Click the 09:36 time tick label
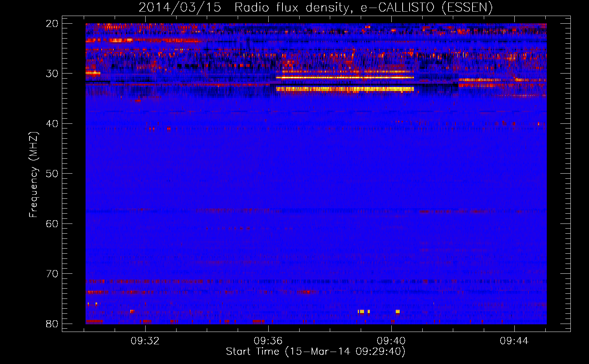 pyautogui.click(x=268, y=341)
